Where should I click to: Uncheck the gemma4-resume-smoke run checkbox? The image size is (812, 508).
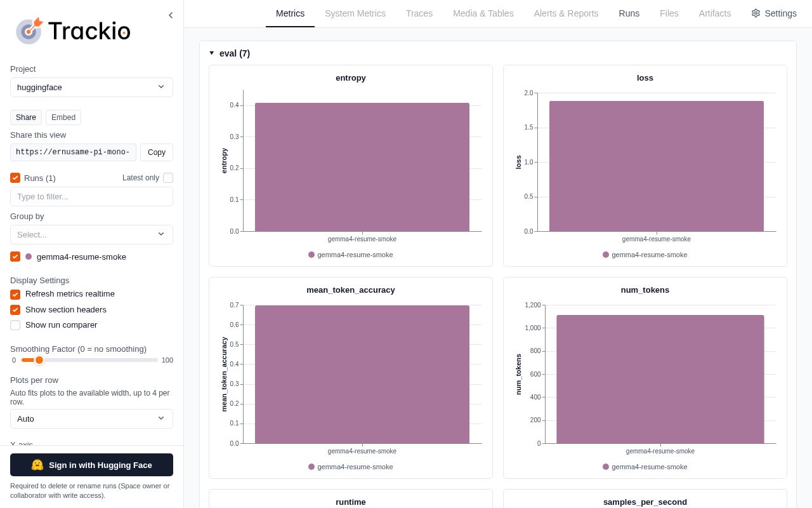coord(15,257)
